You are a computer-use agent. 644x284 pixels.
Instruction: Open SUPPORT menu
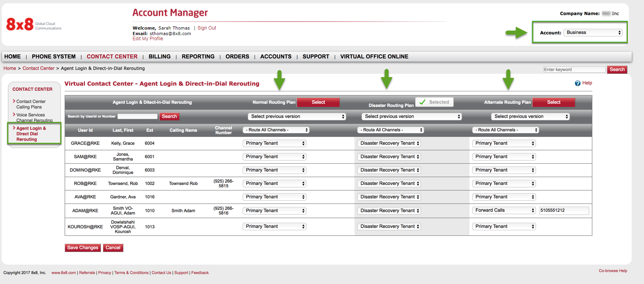[316, 57]
